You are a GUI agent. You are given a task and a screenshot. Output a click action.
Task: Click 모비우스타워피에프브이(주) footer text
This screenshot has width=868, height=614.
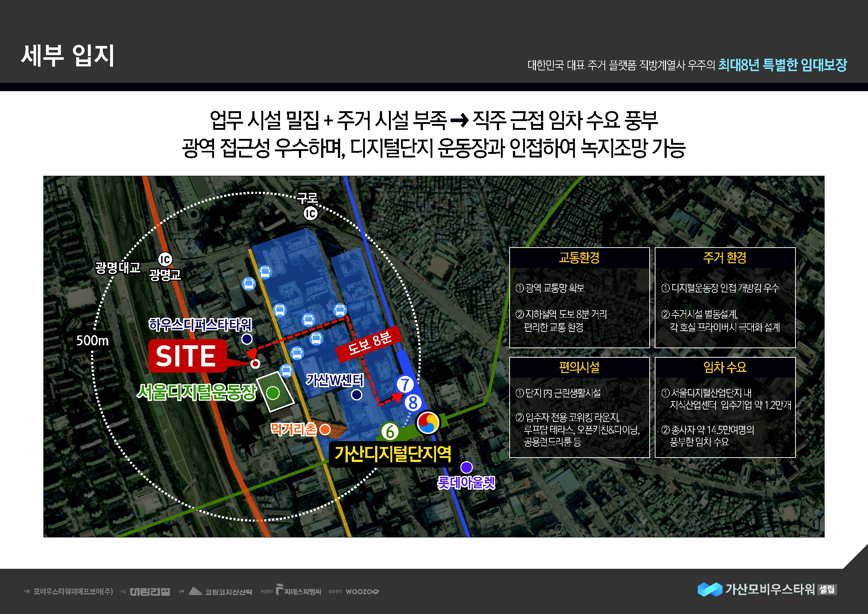[73, 591]
